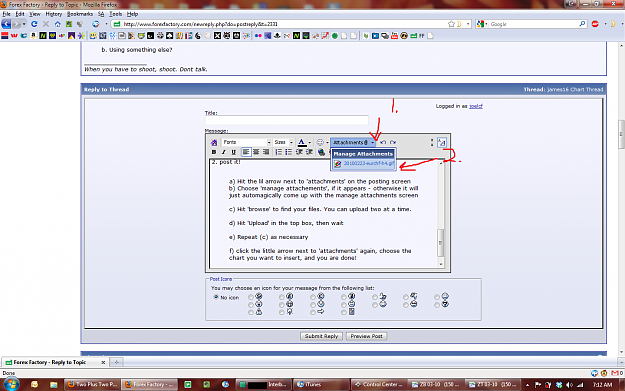Click the Remove Text Formatting icon
Image resolution: width=625 pixels, height=391 pixels.
pos(214,142)
